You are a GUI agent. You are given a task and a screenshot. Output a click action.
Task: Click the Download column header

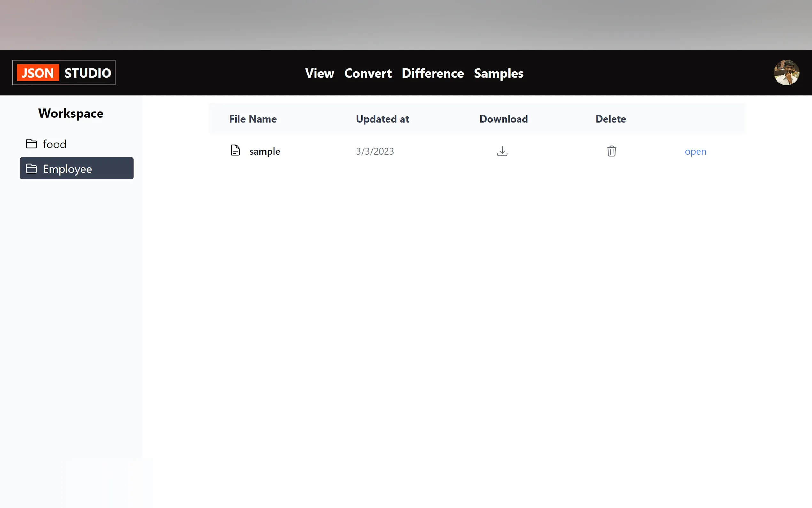[x=503, y=119]
